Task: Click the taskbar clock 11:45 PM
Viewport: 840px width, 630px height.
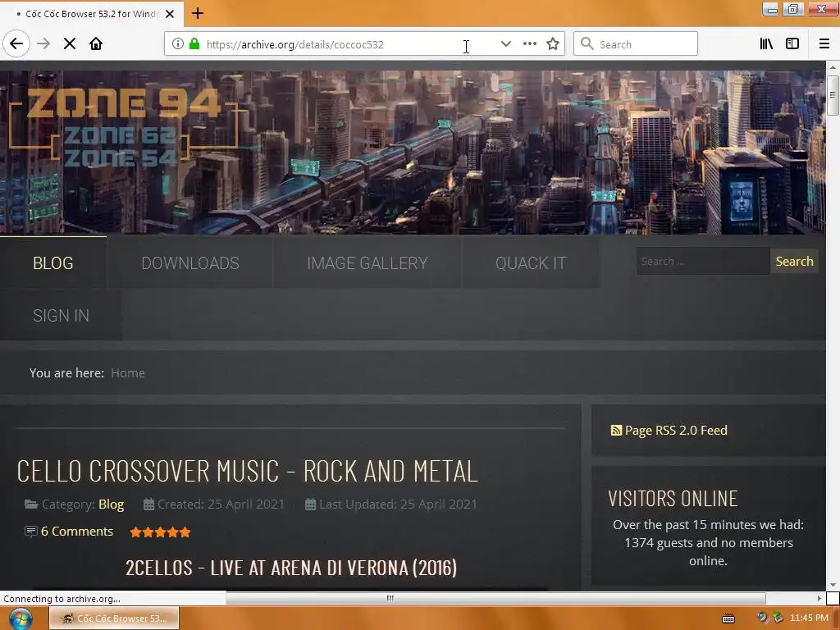Action: [809, 619]
